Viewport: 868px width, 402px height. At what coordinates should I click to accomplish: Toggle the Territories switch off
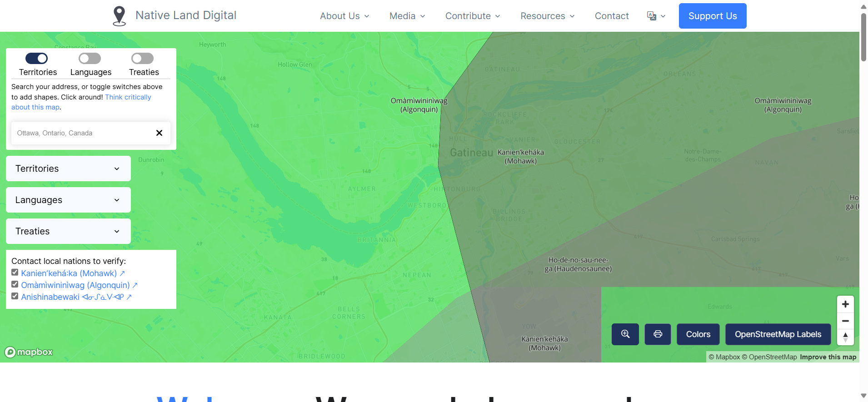tap(37, 59)
